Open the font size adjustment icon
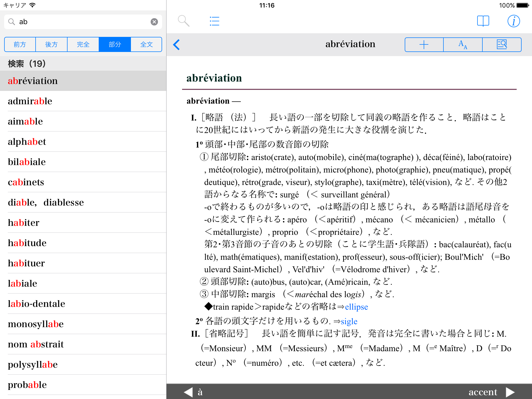This screenshot has height=399, width=532. pyautogui.click(x=463, y=45)
